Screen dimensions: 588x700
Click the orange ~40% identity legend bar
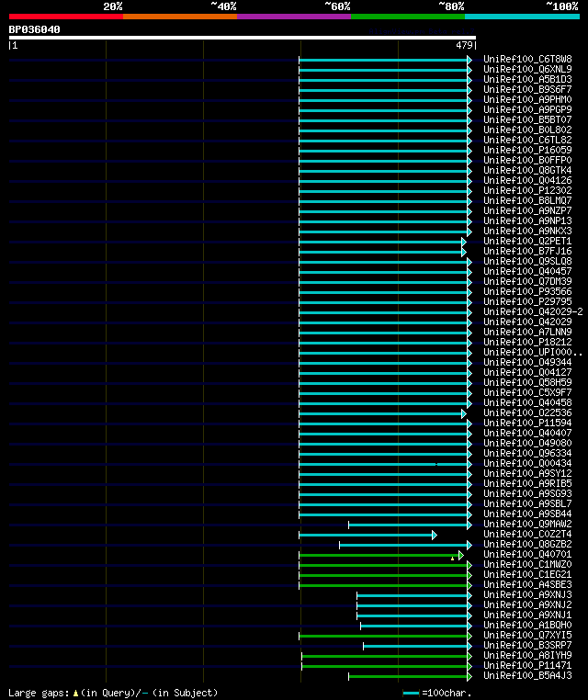coord(180,17)
